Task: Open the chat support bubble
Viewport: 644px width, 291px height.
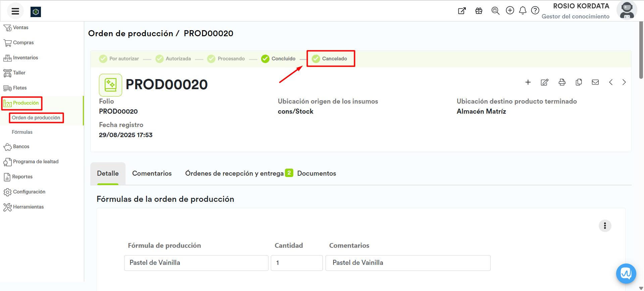Action: (626, 274)
